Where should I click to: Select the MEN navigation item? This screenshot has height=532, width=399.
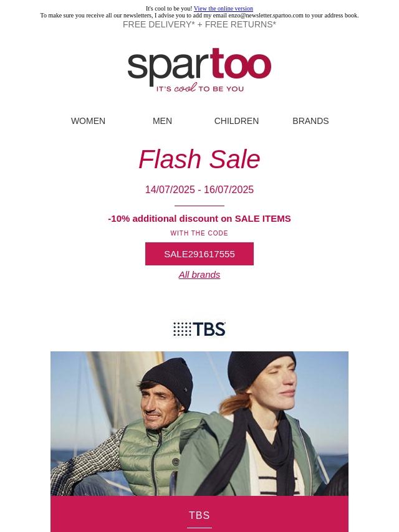click(x=162, y=121)
